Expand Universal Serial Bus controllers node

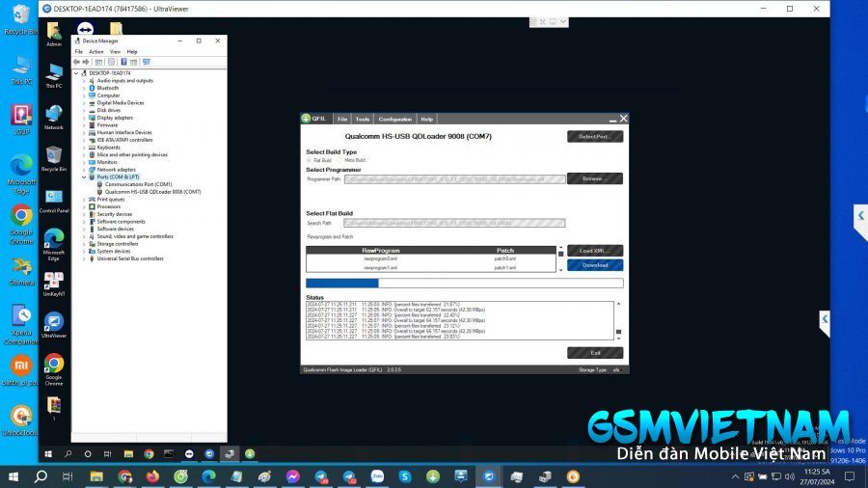(84, 258)
